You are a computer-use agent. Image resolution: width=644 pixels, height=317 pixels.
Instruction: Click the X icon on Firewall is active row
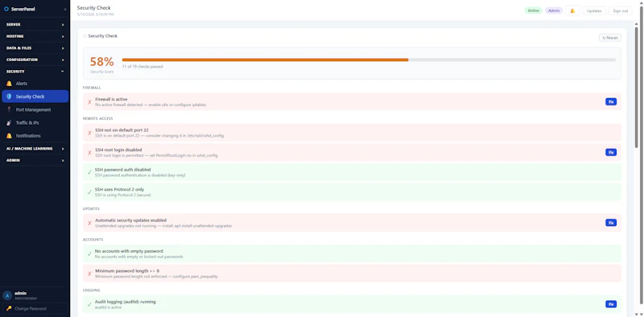[89, 102]
